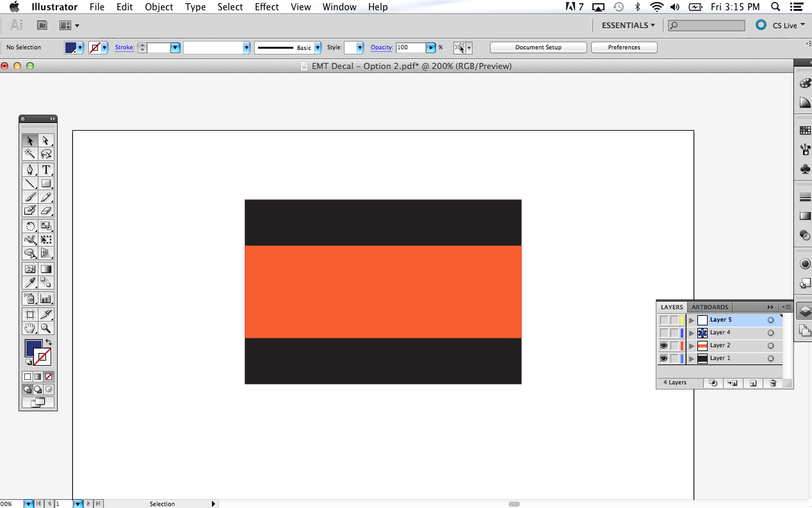This screenshot has height=508, width=812.
Task: Switch to the Hand tool
Action: pyautogui.click(x=29, y=329)
